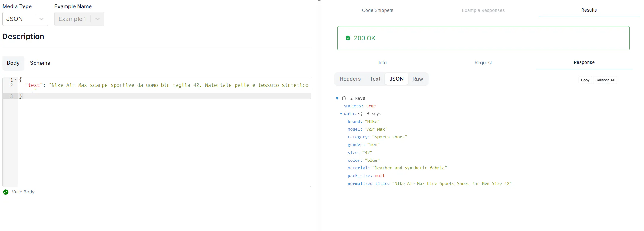The image size is (644, 231).
Task: Show the Text response view
Action: pos(375,79)
